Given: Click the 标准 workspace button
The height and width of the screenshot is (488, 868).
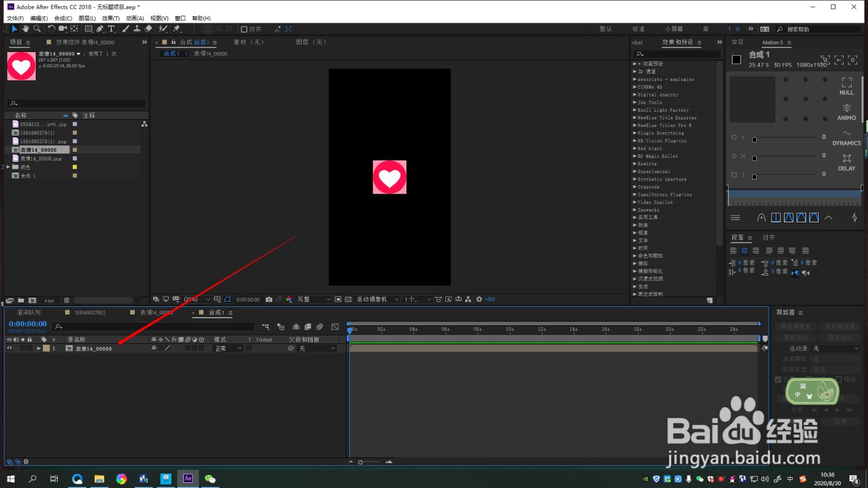Looking at the screenshot, I should coord(639,29).
